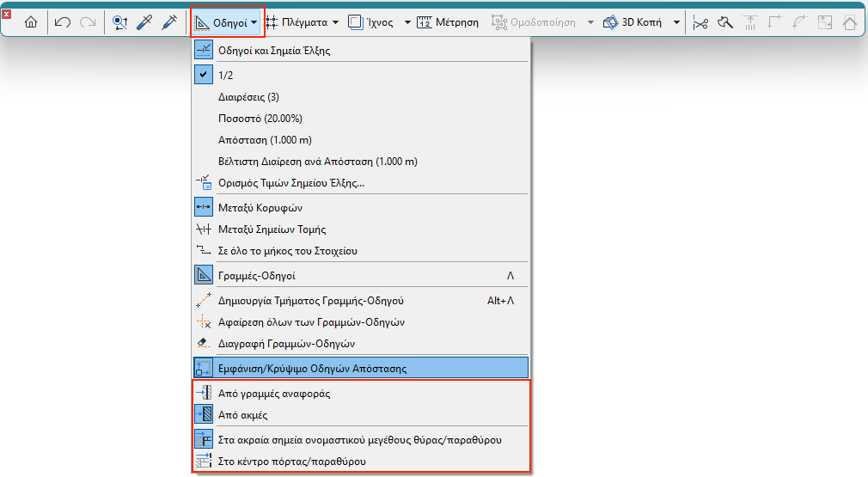Click the Home icon in the toolbar
The image size is (868, 477).
(x=31, y=22)
